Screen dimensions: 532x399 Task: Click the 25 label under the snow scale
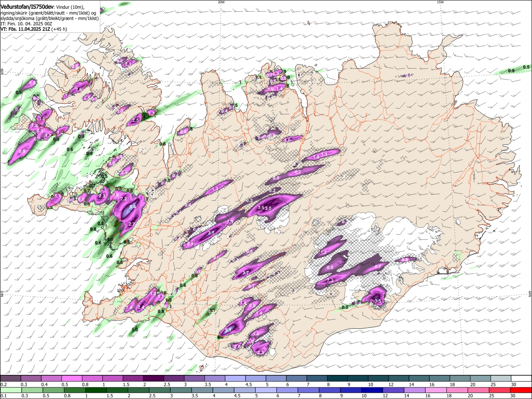click(493, 384)
